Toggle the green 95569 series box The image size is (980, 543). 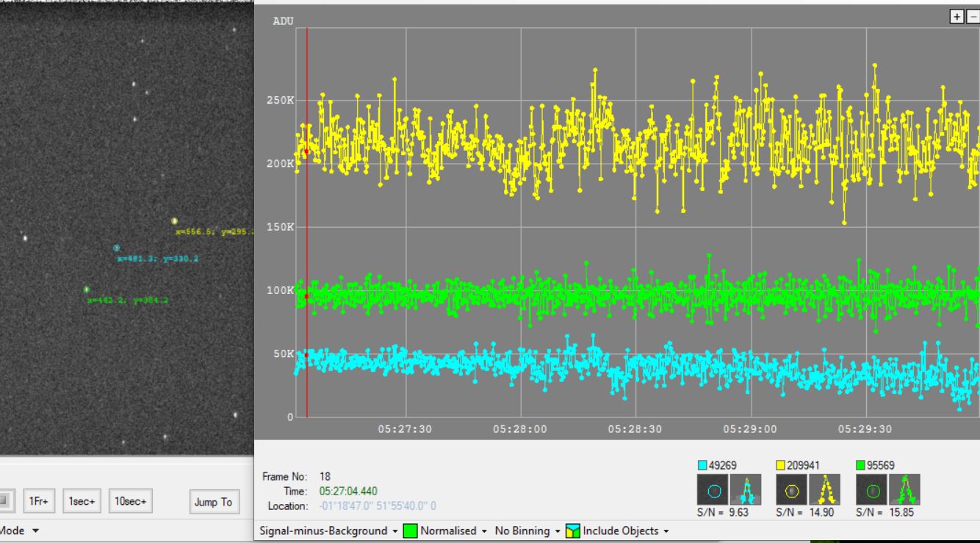tap(862, 465)
